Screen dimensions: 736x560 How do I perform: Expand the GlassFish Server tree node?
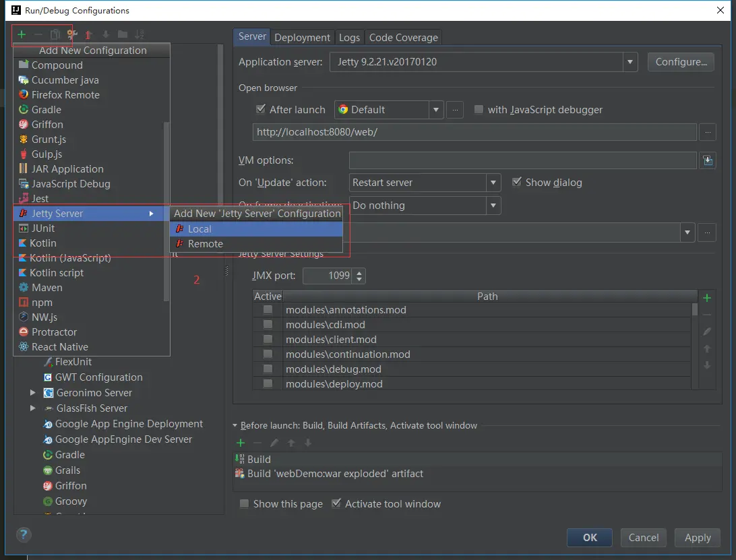coord(32,408)
